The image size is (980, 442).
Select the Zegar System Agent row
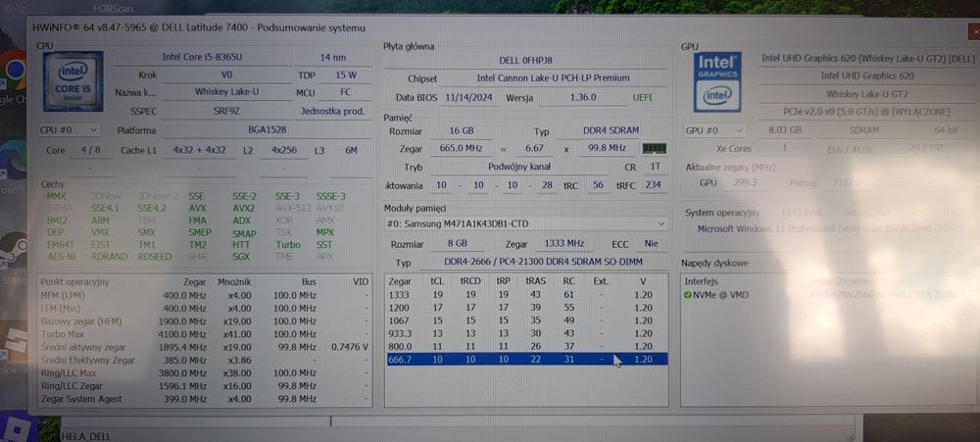(x=205, y=399)
